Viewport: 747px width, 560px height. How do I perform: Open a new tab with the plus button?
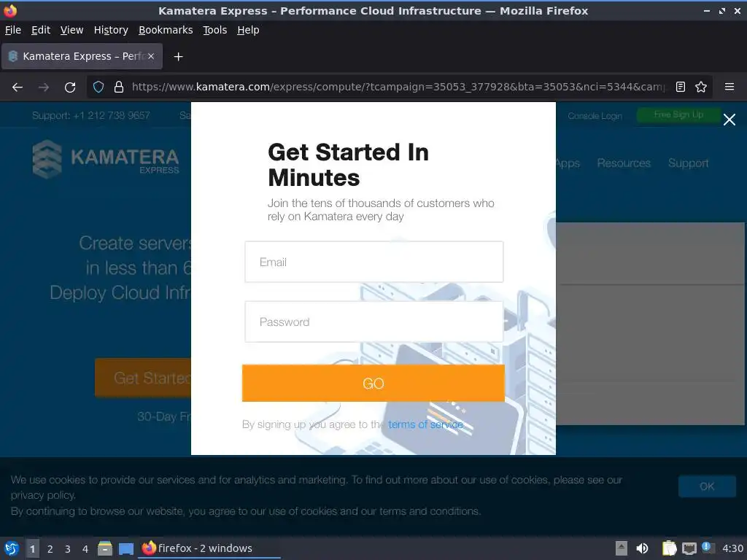coord(178,57)
